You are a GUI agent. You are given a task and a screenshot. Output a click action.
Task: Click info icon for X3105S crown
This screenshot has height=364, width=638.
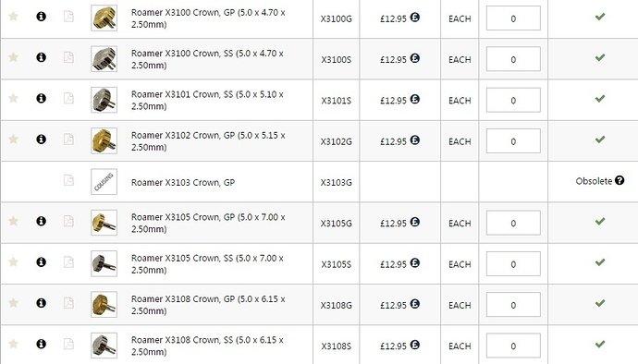41,262
